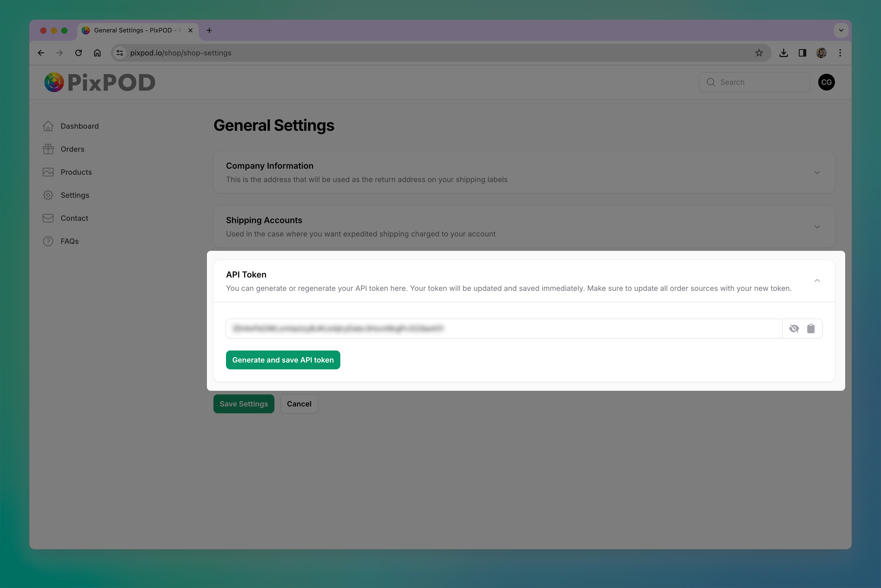Bookmark this page with star icon
The height and width of the screenshot is (588, 881).
759,53
